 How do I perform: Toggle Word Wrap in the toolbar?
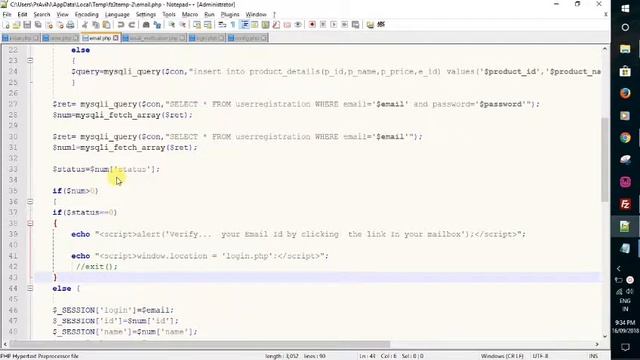point(222,25)
